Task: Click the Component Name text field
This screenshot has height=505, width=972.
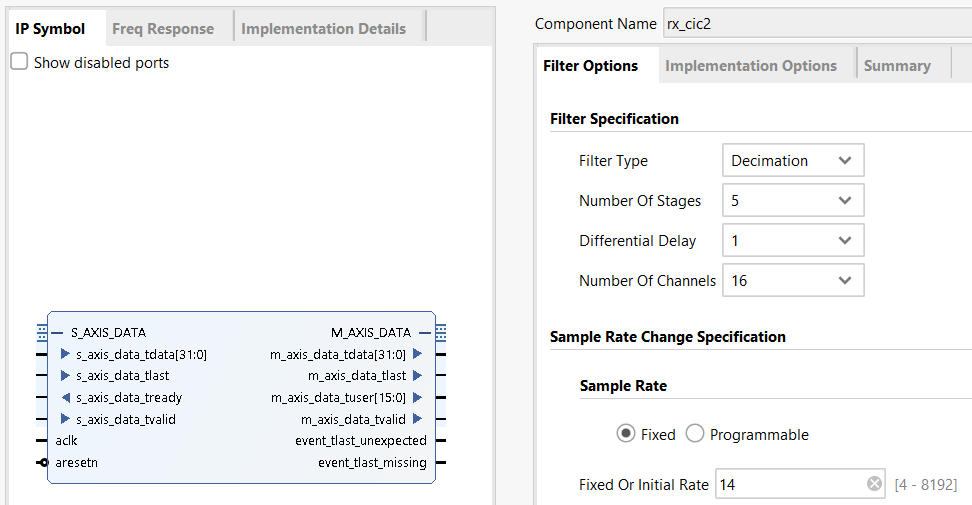Action: (x=815, y=23)
